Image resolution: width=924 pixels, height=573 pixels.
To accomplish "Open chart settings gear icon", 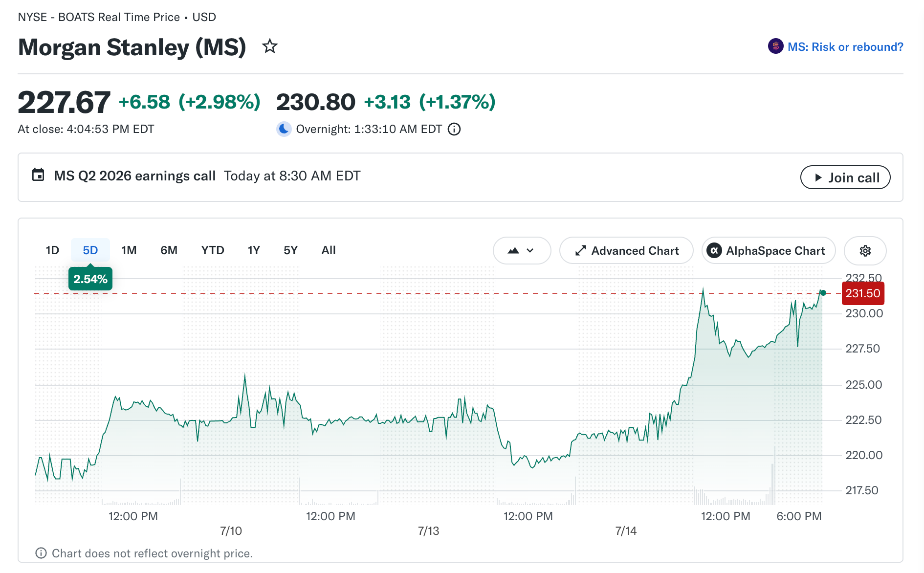I will click(x=865, y=251).
